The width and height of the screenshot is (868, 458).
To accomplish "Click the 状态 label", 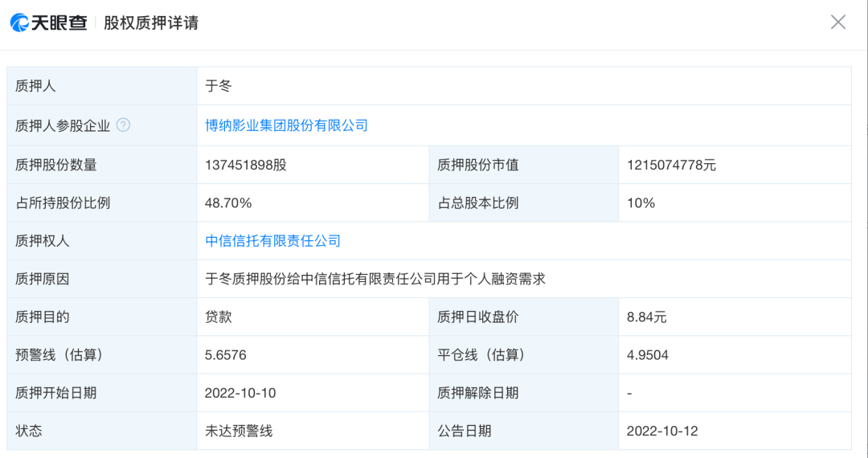I will click(x=29, y=431).
